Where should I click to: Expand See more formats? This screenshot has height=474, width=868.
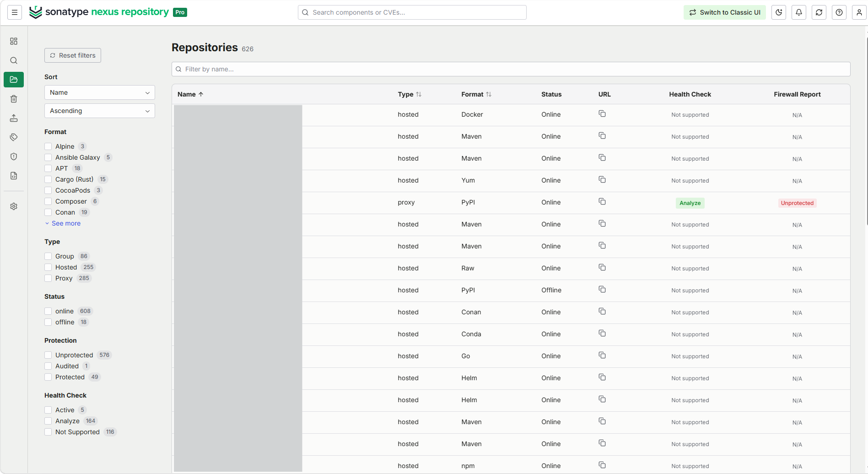click(x=63, y=223)
